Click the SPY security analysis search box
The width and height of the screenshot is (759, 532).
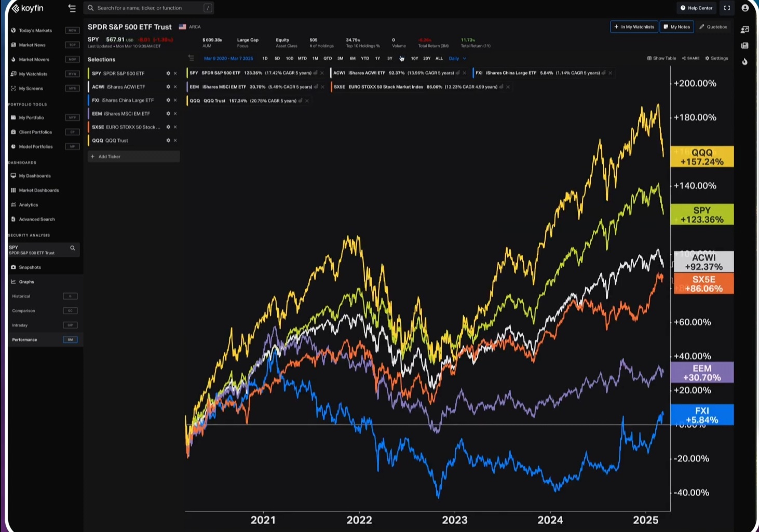(44, 250)
